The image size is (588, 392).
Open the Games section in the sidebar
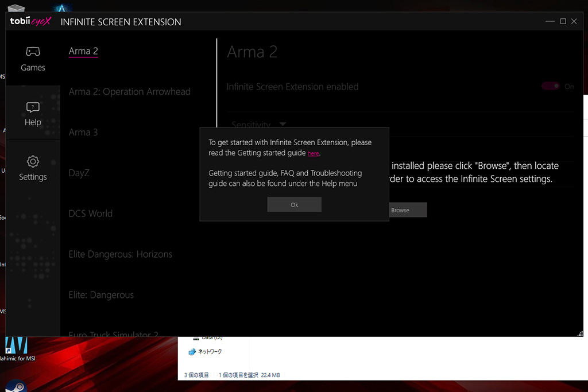pyautogui.click(x=33, y=59)
